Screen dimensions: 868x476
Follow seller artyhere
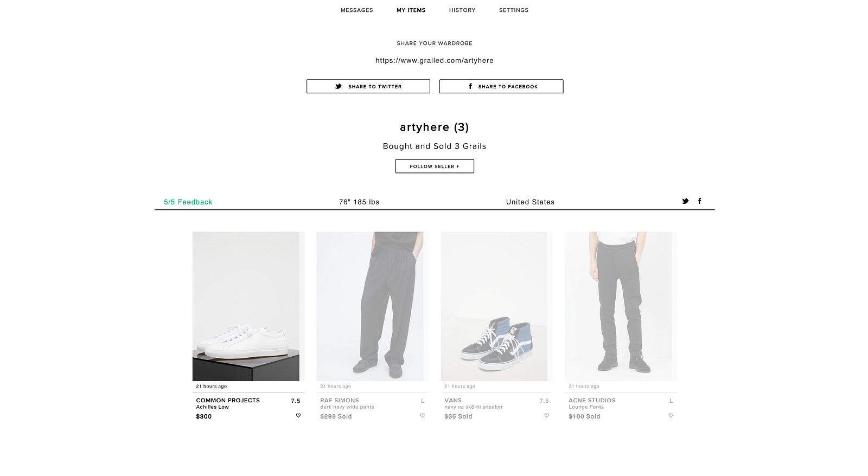[435, 166]
